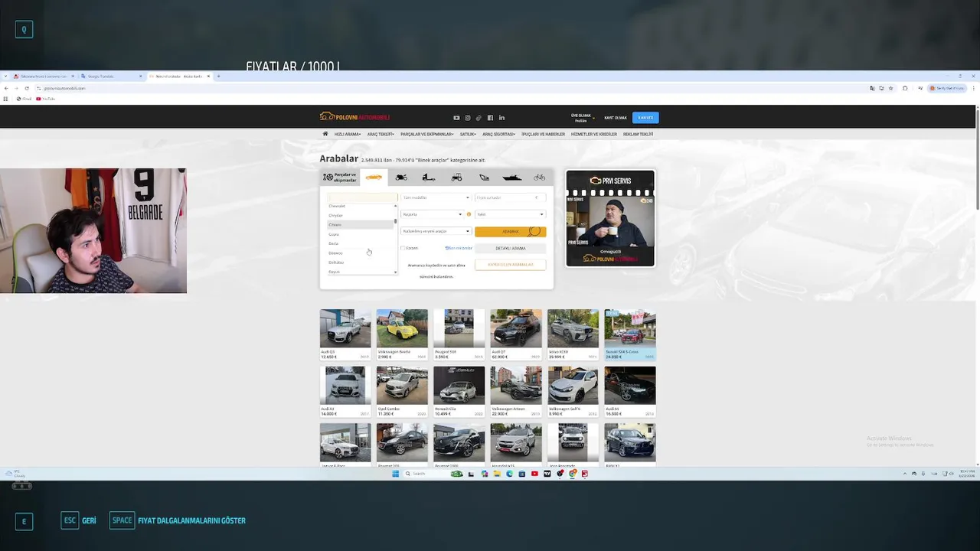Open the LinkedIn icon in site header
The height and width of the screenshot is (551, 980).
[501, 118]
